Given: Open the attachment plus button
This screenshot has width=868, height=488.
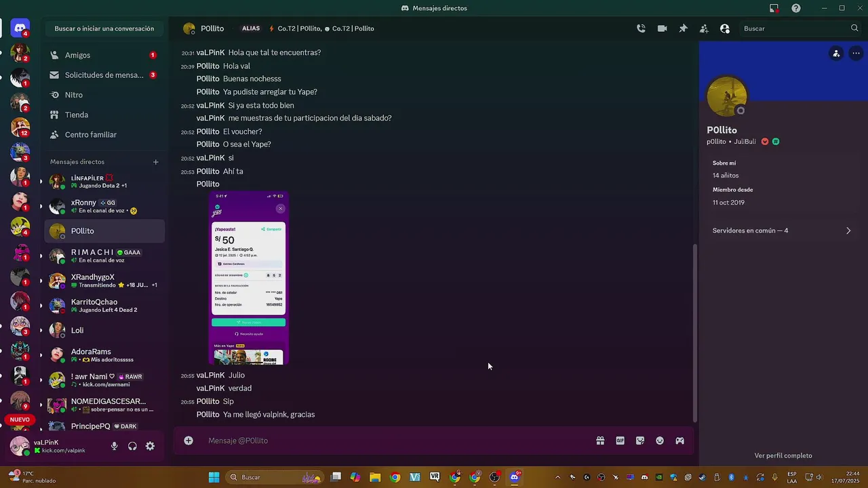Looking at the screenshot, I should 189,441.
